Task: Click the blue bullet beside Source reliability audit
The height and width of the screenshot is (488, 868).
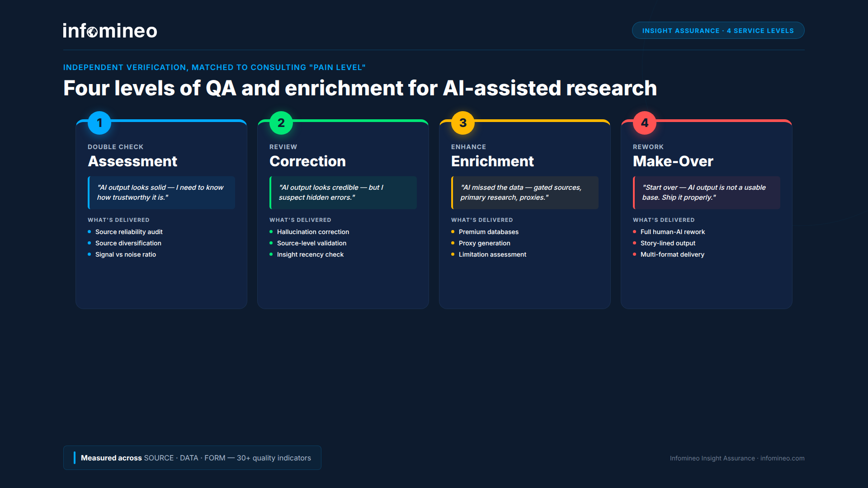Action: coord(89,231)
